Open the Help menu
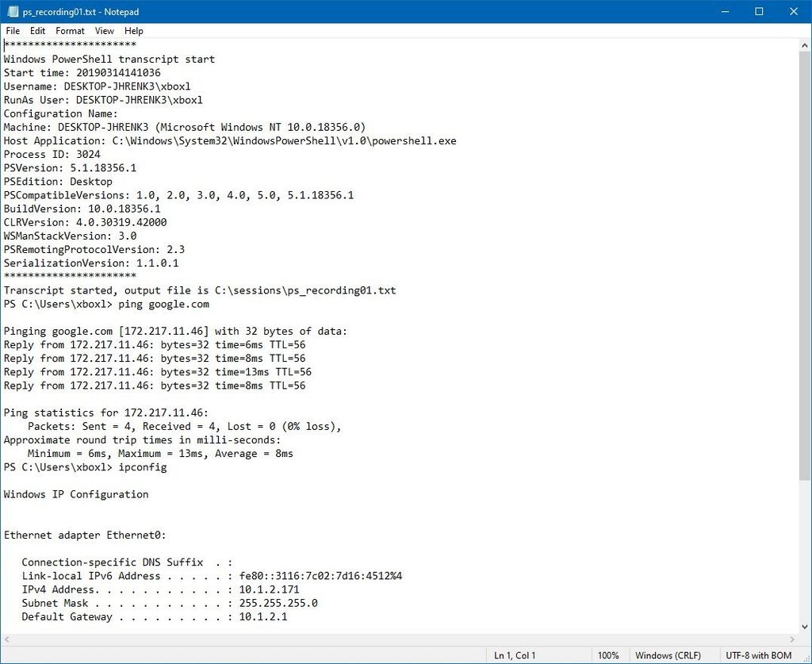Viewport: 812px width, 664px height. [x=133, y=31]
